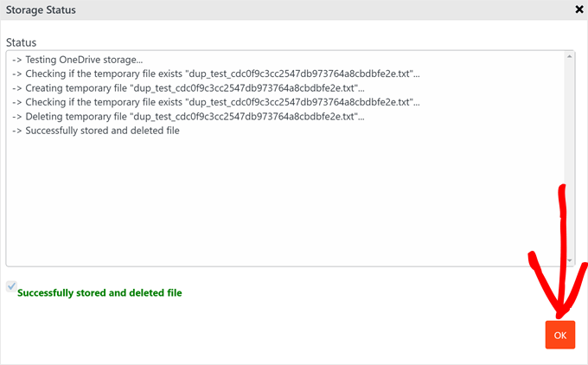Screen dimensions: 588x365
Task: Close the Storage Status dialog with X
Action: 578,10
